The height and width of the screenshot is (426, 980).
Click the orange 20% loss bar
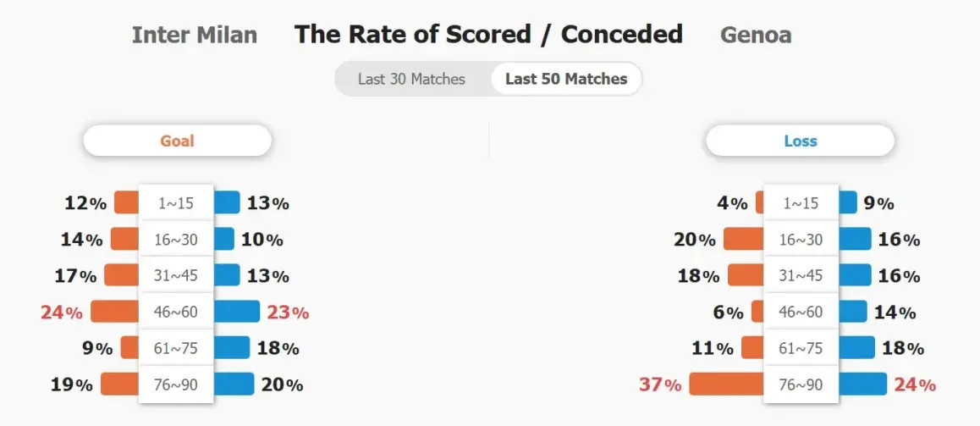(x=744, y=239)
